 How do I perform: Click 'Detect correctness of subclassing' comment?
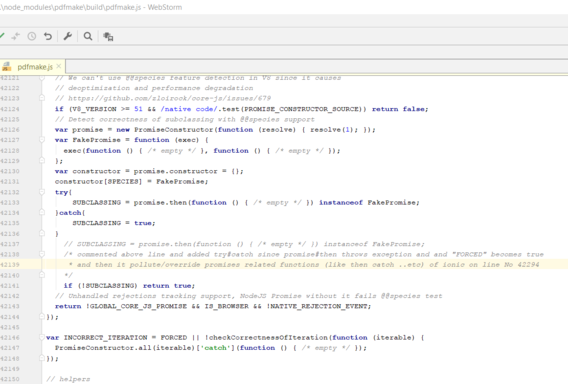(x=185, y=120)
